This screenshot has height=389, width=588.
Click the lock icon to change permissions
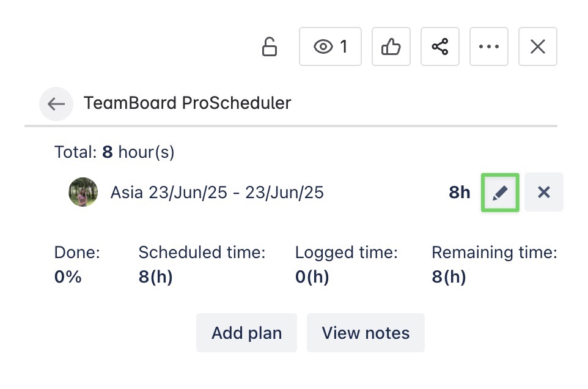click(270, 46)
